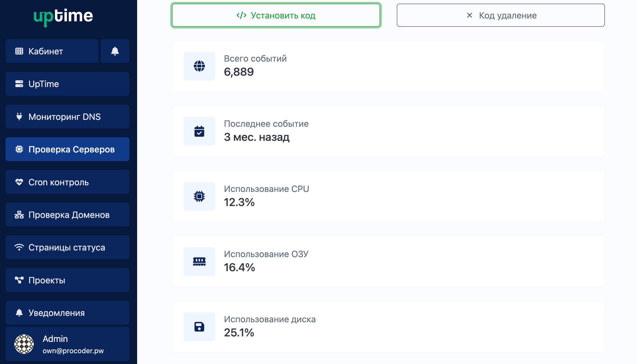The image size is (637, 364).
Task: Open Cron контроль page
Action: coord(67,182)
